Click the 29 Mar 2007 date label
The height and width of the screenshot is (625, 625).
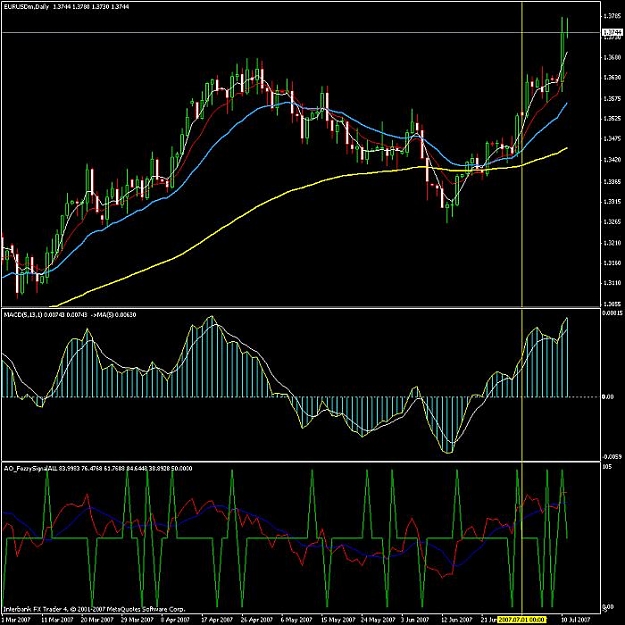tap(137, 620)
